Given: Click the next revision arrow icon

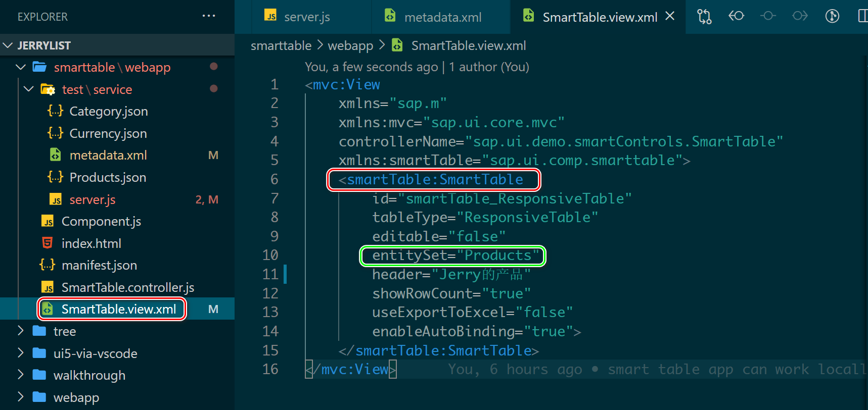Looking at the screenshot, I should [800, 16].
